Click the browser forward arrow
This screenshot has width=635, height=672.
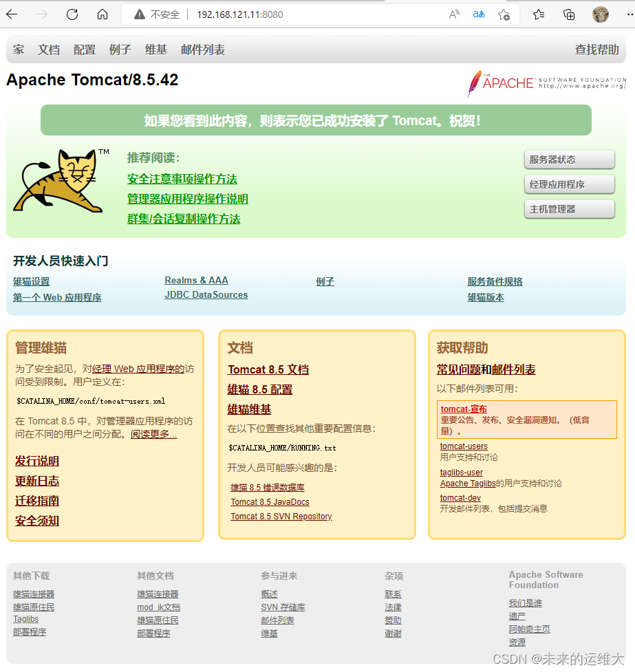point(42,14)
